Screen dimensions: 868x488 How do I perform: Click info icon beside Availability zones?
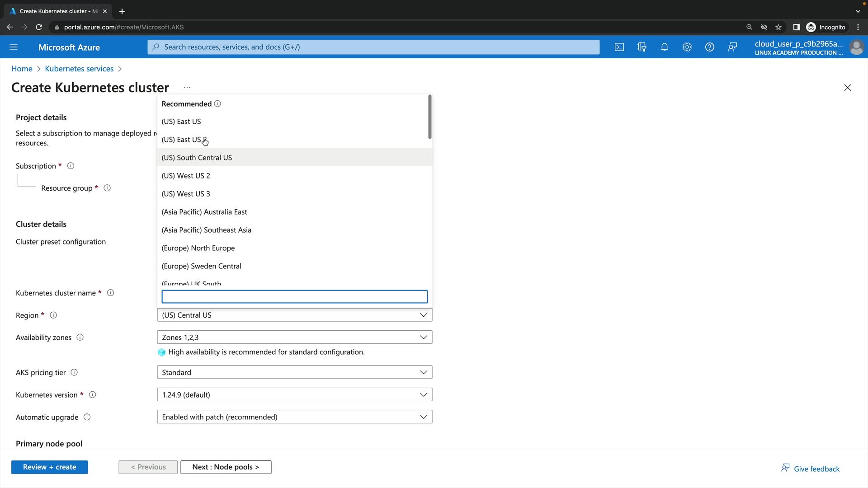(x=80, y=338)
